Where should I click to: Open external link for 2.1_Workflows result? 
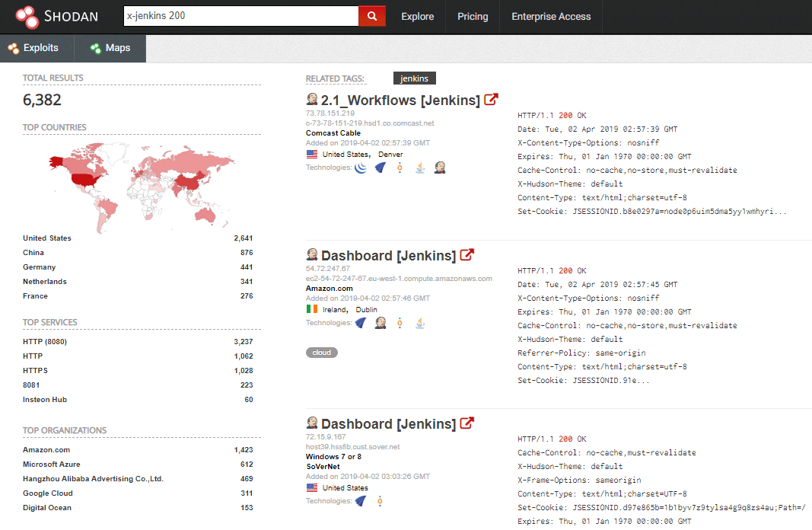click(x=492, y=100)
